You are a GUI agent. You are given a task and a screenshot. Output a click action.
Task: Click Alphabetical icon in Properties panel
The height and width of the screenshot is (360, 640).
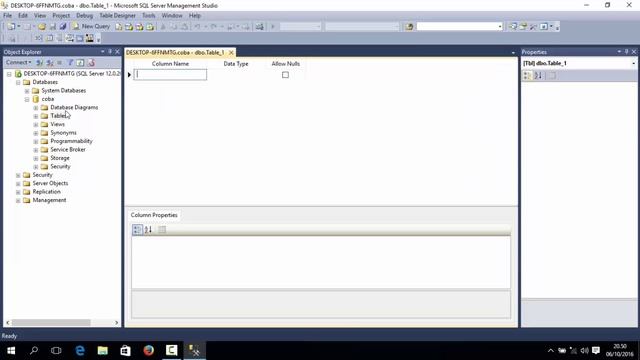[x=538, y=76]
